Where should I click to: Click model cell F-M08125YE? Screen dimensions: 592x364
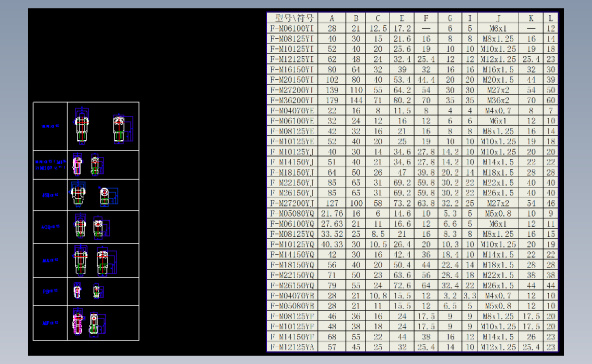[293, 131]
